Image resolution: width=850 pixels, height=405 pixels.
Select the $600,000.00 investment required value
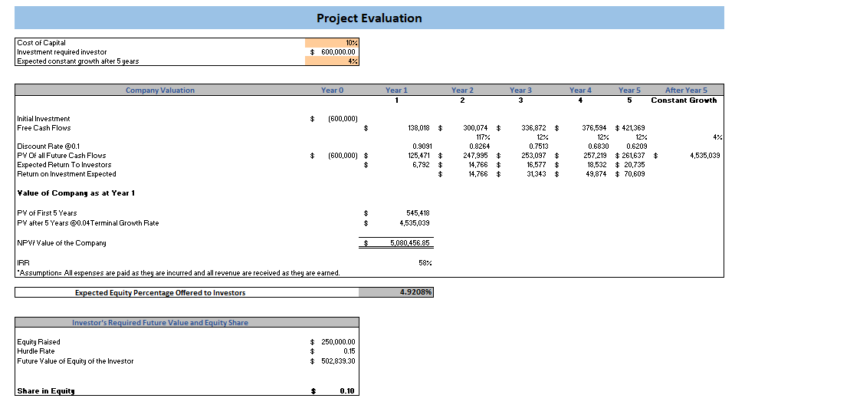tap(332, 52)
